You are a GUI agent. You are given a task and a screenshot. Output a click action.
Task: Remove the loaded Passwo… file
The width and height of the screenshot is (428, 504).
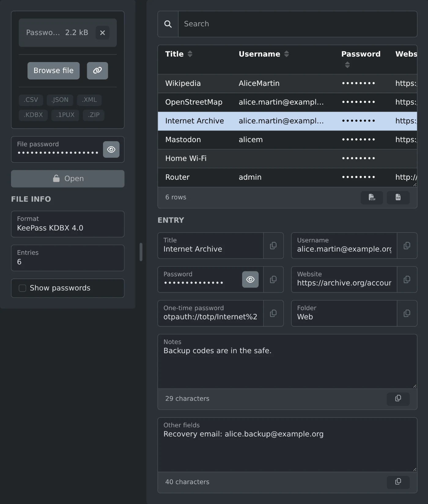tap(102, 33)
